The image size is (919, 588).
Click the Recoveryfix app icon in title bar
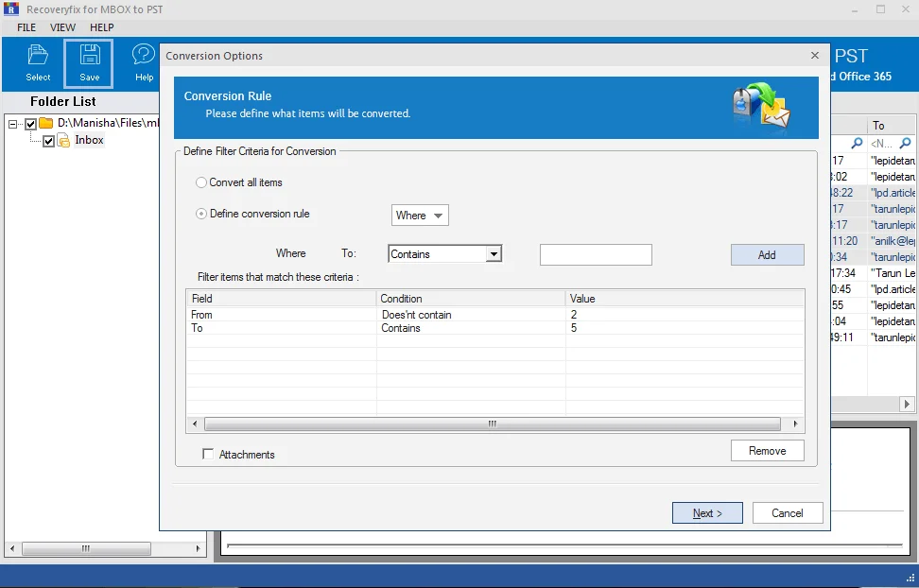pyautogui.click(x=11, y=9)
